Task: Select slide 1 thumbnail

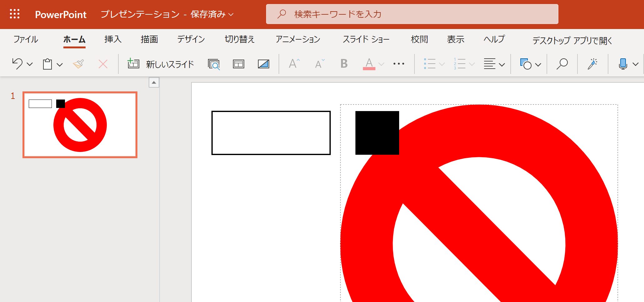Action: (x=80, y=125)
